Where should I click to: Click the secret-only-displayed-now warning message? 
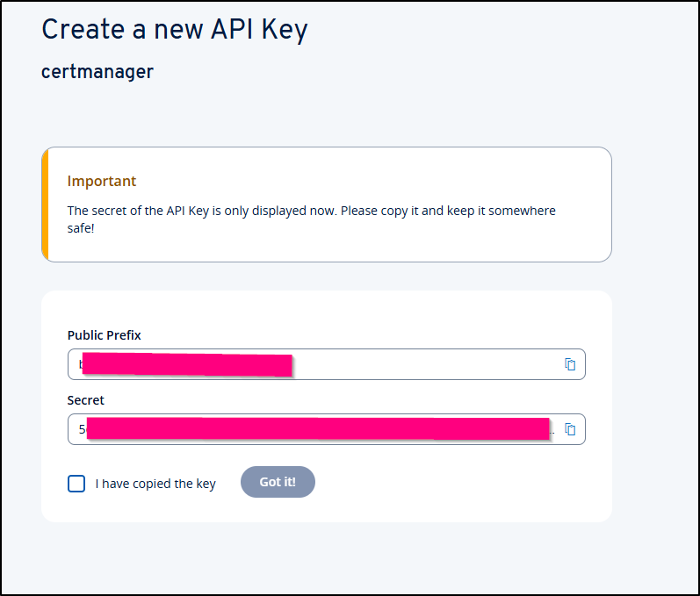click(x=312, y=219)
